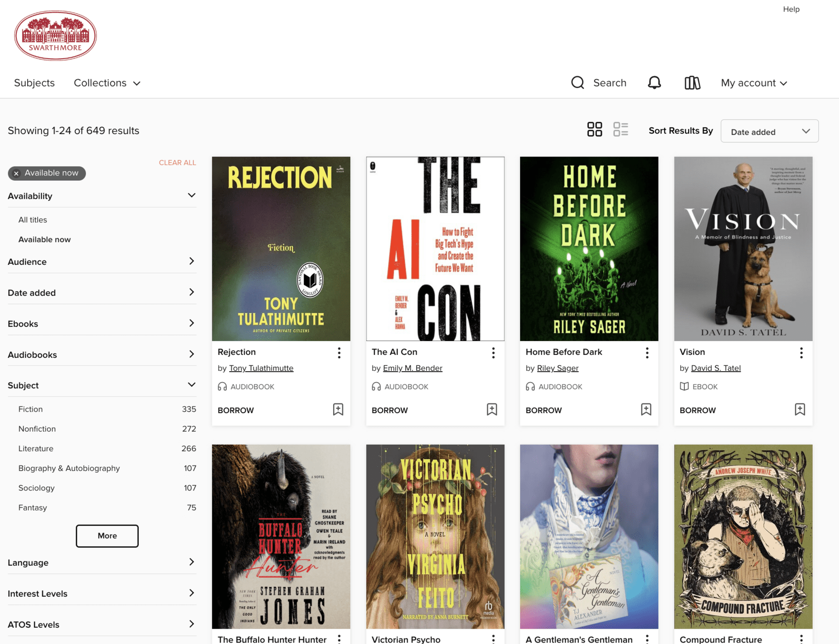This screenshot has height=644, width=839.
Task: Open the Collections dropdown menu
Action: [x=107, y=83]
